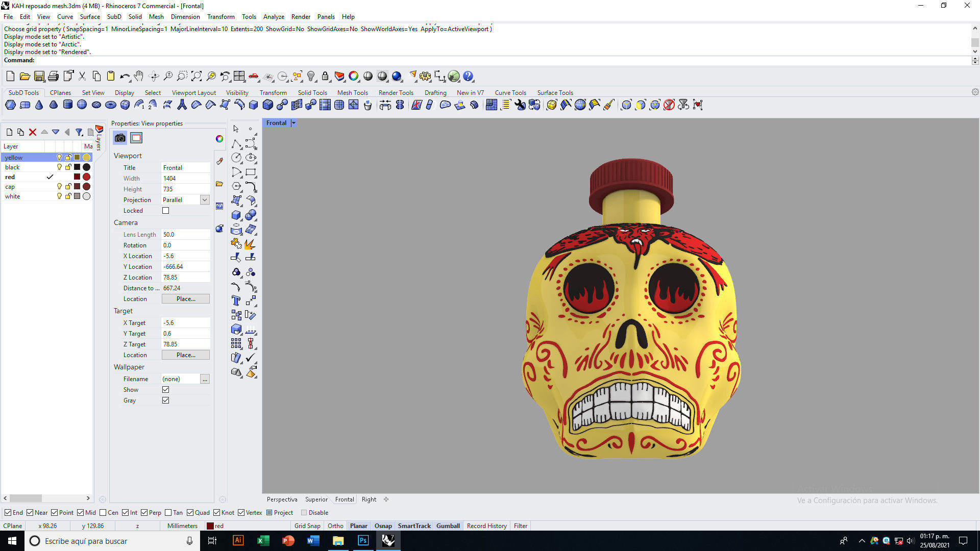Toggle Ortho in the status bar
This screenshot has height=551, width=980.
click(x=335, y=526)
